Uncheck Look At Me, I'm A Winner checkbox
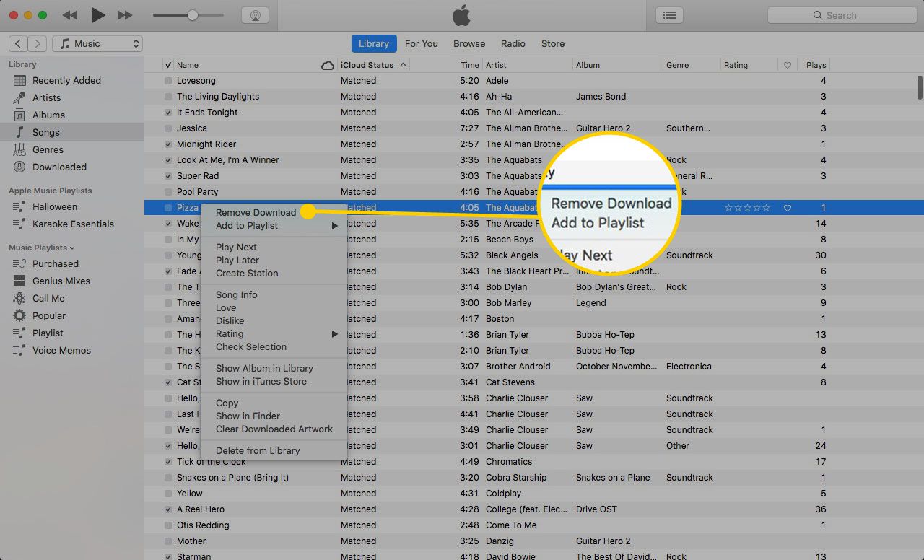Image resolution: width=924 pixels, height=560 pixels. [x=168, y=160]
